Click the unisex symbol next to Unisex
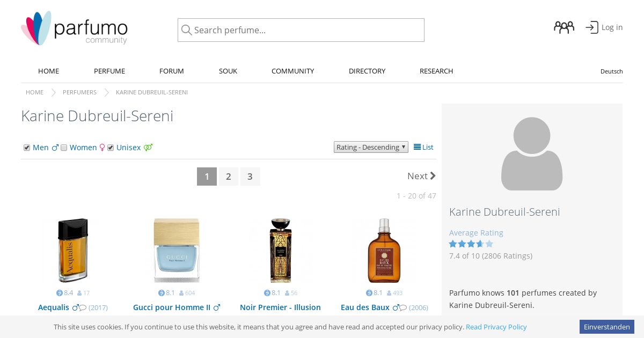 148,148
